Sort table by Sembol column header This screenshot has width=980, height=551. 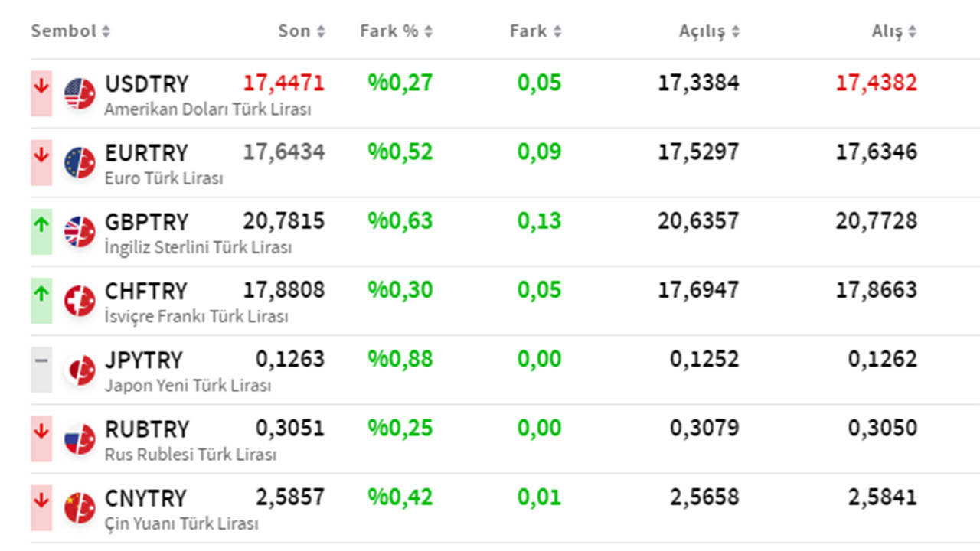click(70, 31)
